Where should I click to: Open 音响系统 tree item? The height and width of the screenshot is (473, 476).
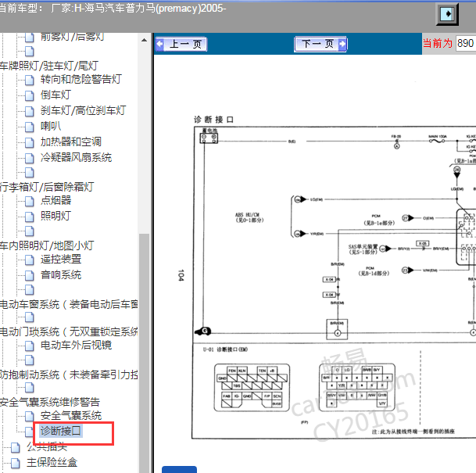(x=61, y=274)
